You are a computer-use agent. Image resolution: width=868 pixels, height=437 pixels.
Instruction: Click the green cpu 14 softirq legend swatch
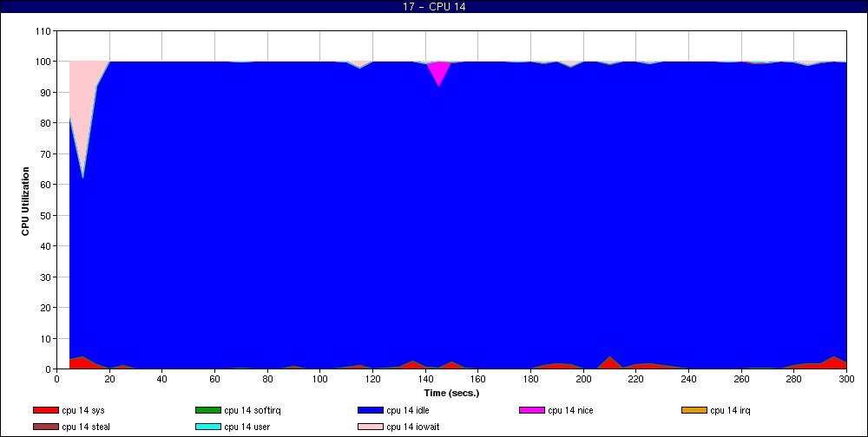pos(207,410)
